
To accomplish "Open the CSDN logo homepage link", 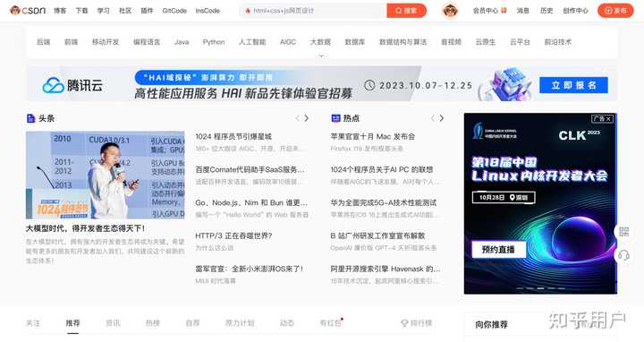I will pos(28,10).
